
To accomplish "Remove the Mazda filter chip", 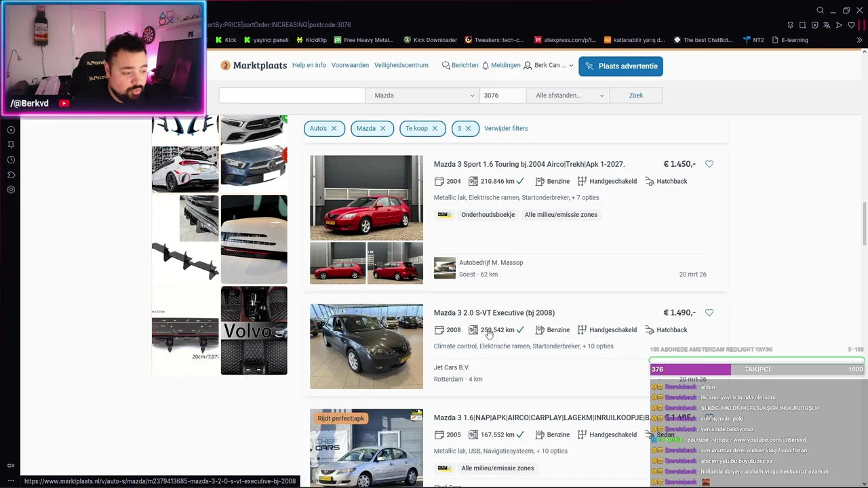I will click(x=382, y=128).
